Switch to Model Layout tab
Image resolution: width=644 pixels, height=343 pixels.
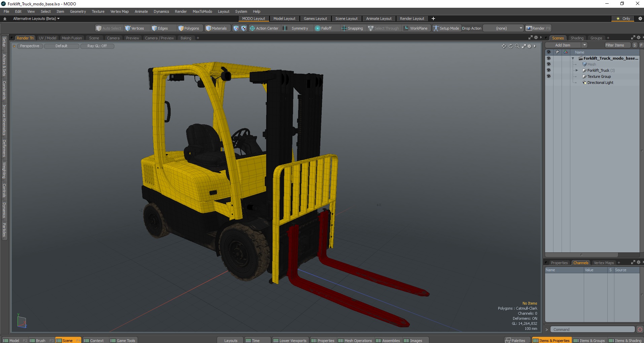284,19
